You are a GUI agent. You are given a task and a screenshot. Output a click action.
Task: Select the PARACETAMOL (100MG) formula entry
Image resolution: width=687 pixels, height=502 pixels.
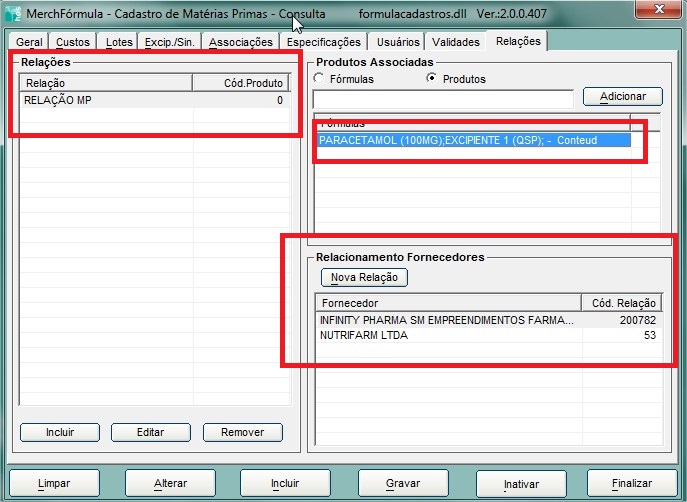(x=474, y=141)
